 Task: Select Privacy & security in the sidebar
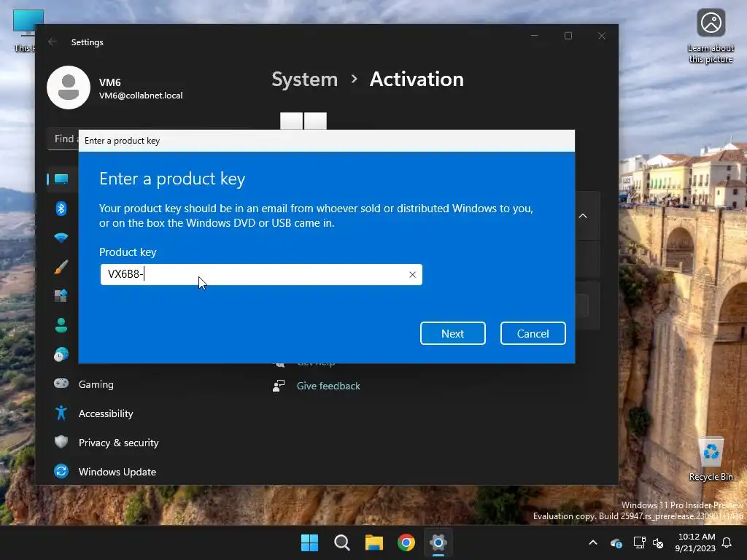[119, 443]
